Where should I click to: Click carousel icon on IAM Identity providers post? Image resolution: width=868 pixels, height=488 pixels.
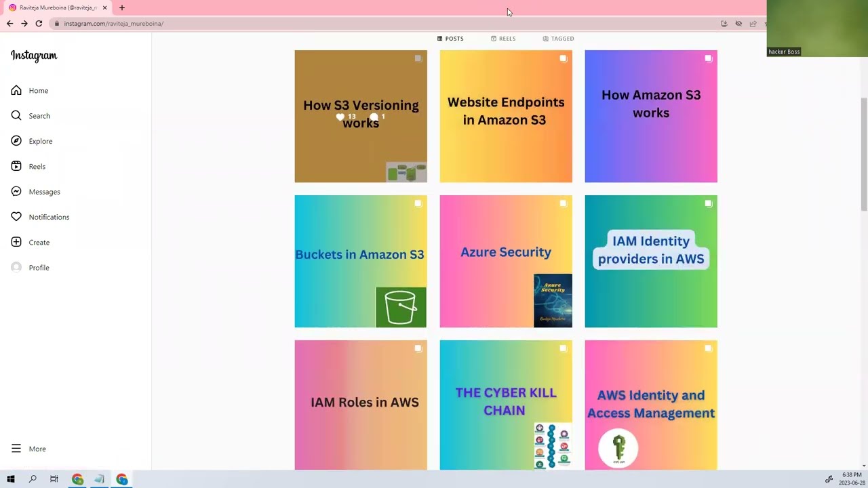[708, 203]
